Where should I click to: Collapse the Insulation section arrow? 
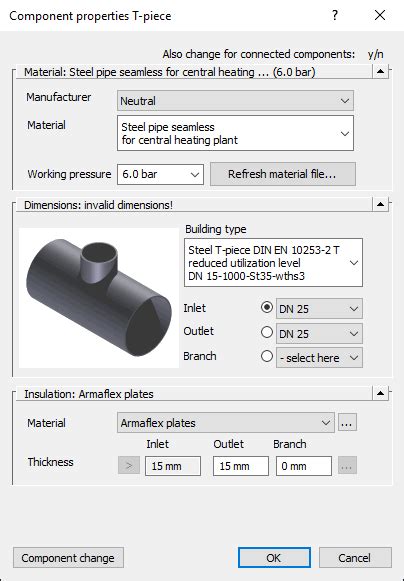click(x=380, y=393)
